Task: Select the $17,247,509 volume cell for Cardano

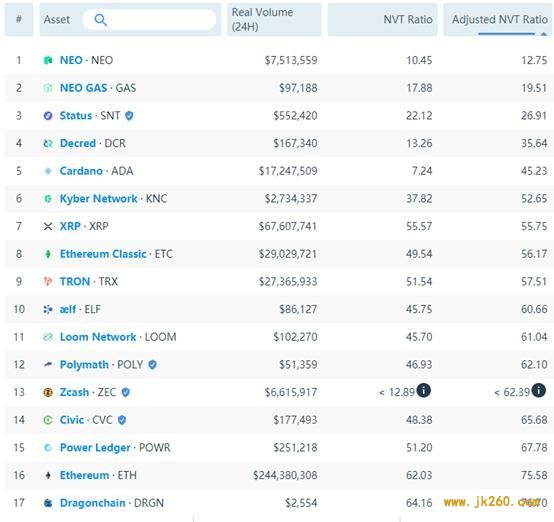Action: point(288,171)
